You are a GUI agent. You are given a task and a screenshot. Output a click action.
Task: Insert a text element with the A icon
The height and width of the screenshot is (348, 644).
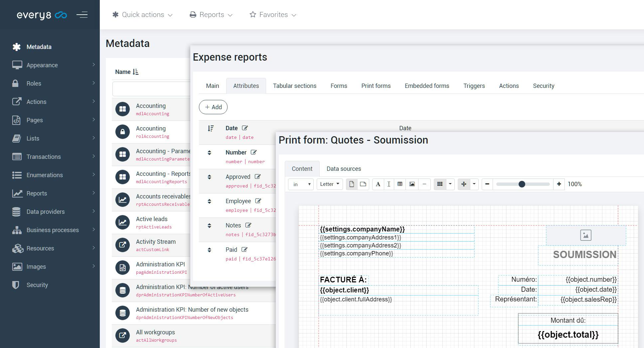click(378, 184)
